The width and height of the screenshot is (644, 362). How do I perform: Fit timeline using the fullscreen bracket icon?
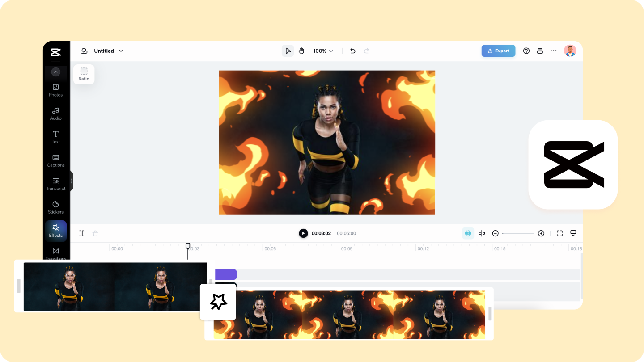tap(559, 233)
